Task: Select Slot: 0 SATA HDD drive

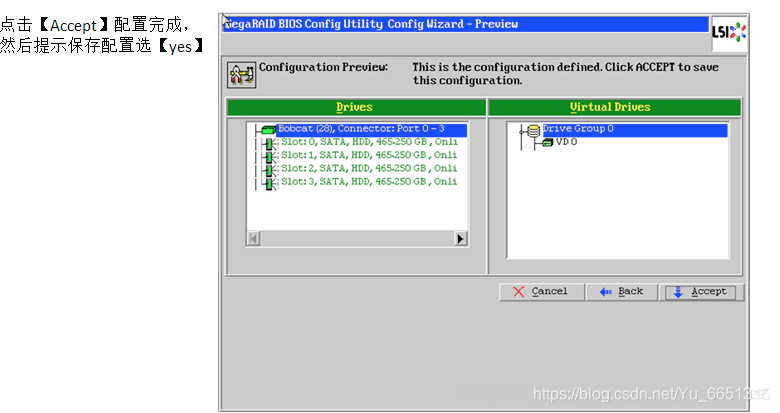Action: pyautogui.click(x=369, y=142)
